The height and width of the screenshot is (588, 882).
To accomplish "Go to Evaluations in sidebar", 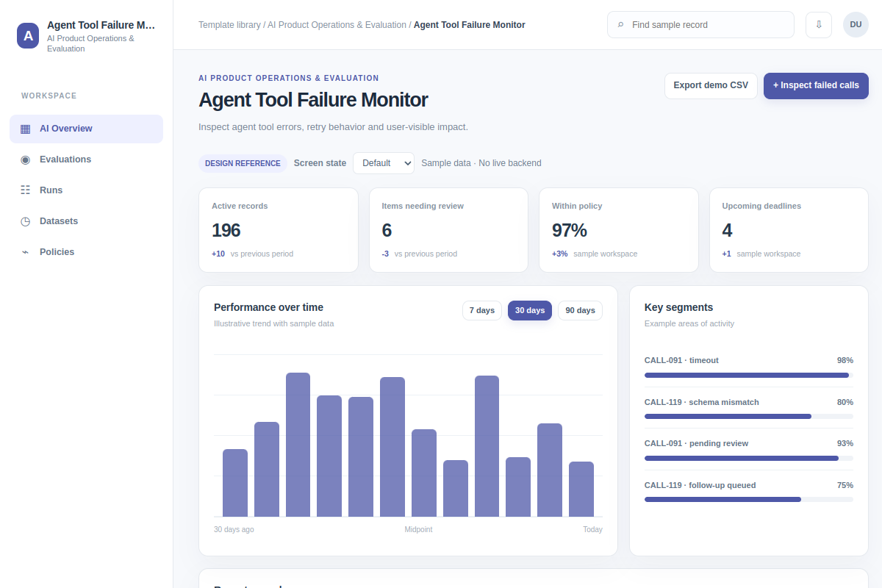I will coord(86,159).
